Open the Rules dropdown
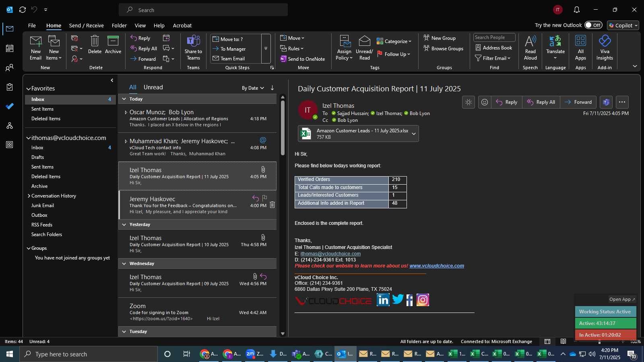 pyautogui.click(x=292, y=49)
